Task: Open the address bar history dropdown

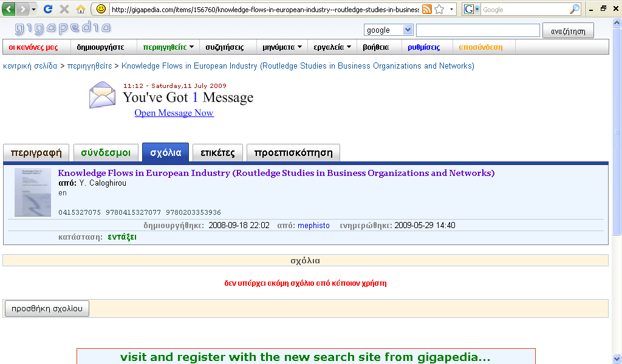Action: pos(451,9)
